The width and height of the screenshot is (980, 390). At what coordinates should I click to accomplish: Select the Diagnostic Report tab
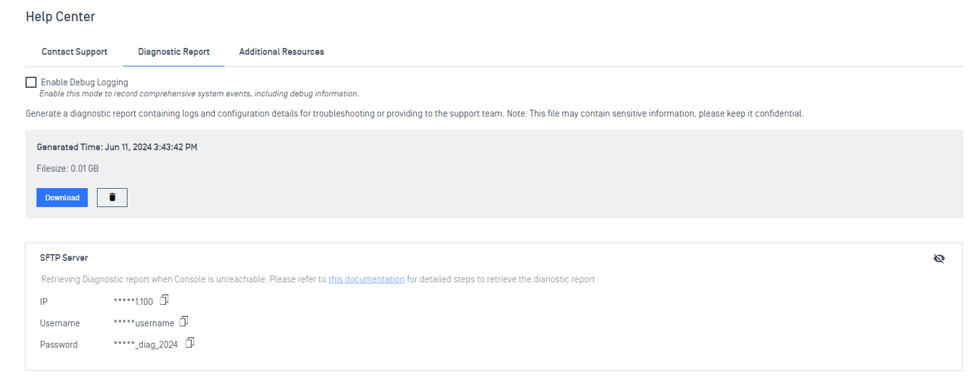pos(174,52)
